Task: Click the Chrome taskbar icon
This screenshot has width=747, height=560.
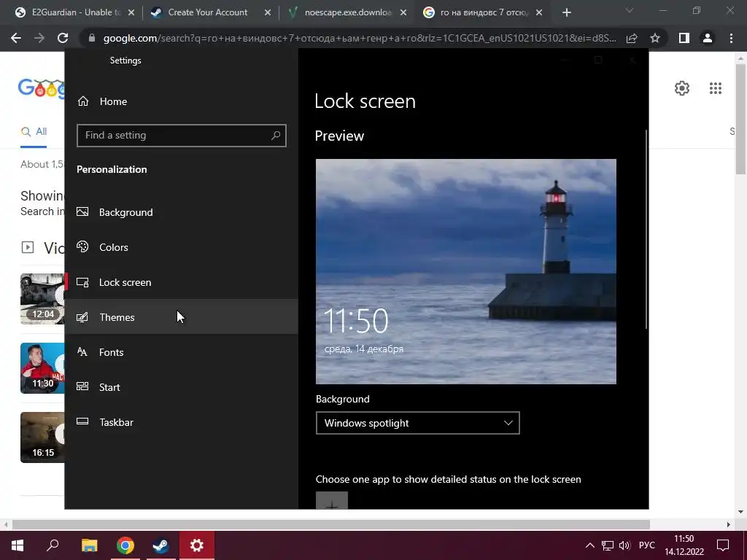Action: pyautogui.click(x=125, y=545)
